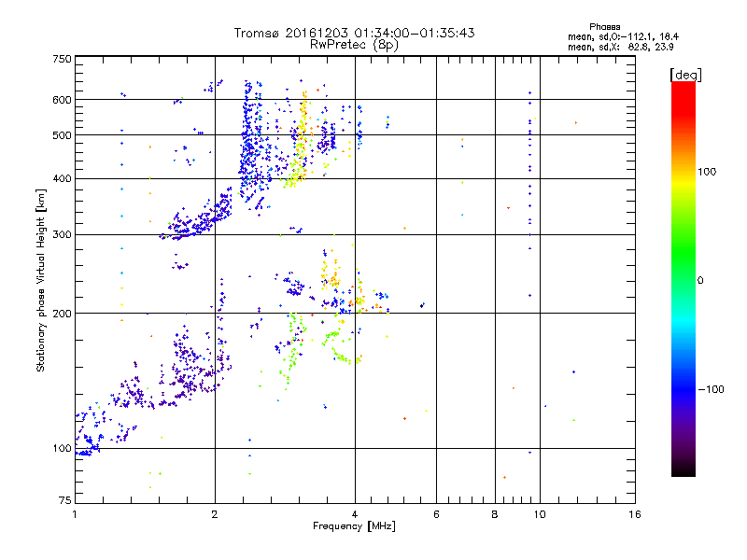Image resolution: width=747 pixels, height=560 pixels.
Task: Click the x-axis '2' tick label
Action: pos(215,514)
